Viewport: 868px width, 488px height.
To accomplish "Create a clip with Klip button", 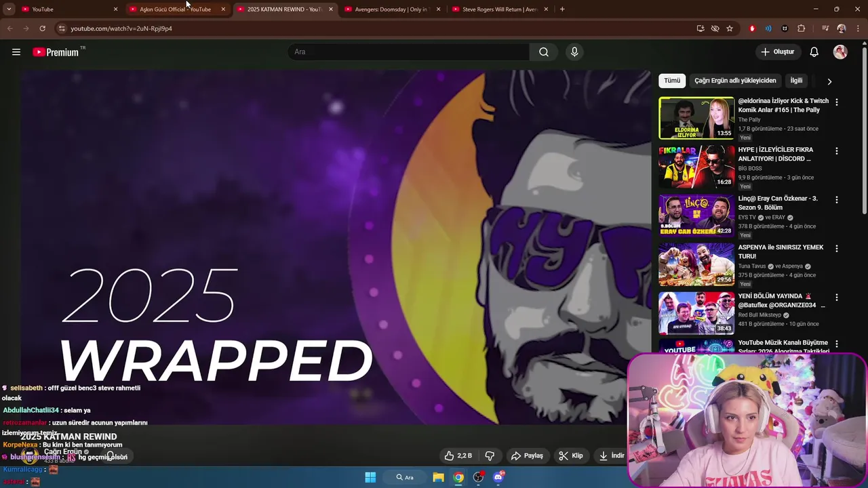I will point(570,455).
